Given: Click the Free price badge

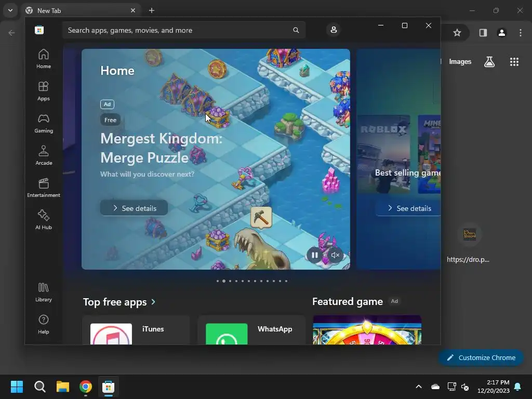Looking at the screenshot, I should pyautogui.click(x=110, y=120).
